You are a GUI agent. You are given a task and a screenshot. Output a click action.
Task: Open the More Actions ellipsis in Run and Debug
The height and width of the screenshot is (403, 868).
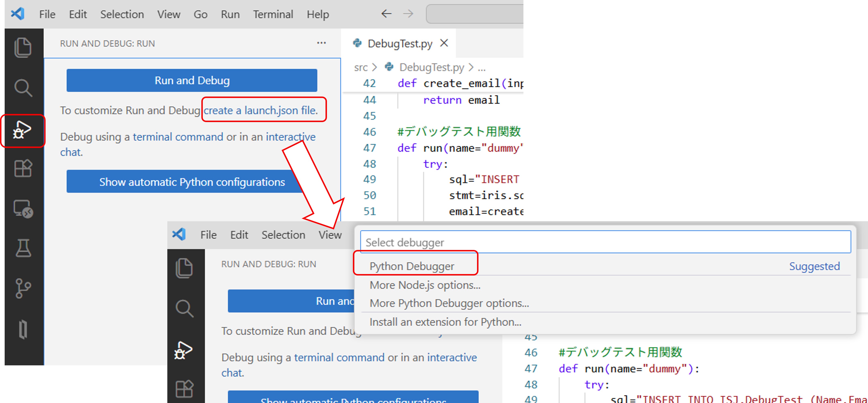[321, 43]
